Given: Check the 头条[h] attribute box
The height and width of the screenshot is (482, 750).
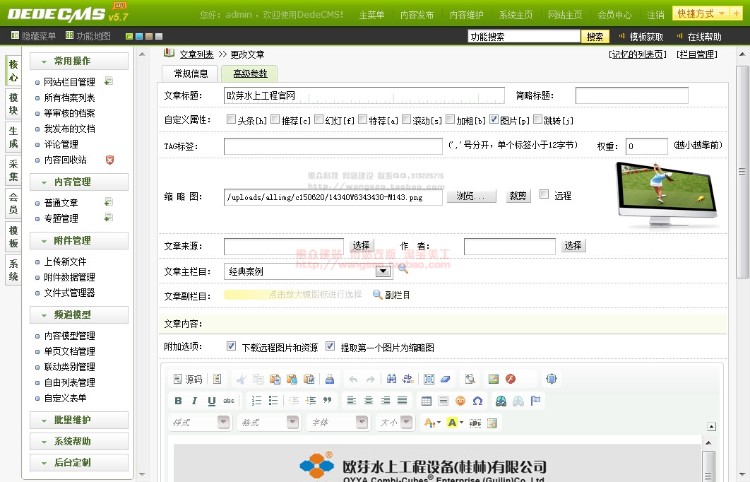Looking at the screenshot, I should point(231,119).
